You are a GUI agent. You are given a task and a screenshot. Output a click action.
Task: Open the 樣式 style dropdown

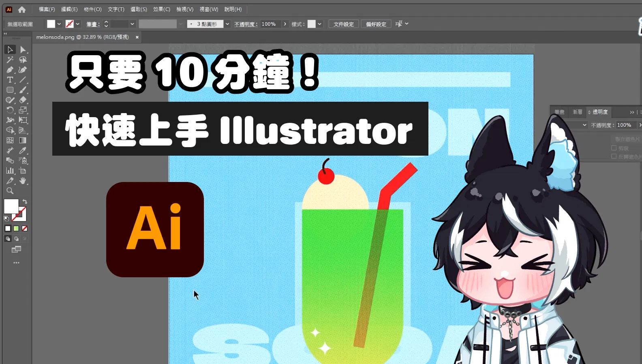click(320, 24)
